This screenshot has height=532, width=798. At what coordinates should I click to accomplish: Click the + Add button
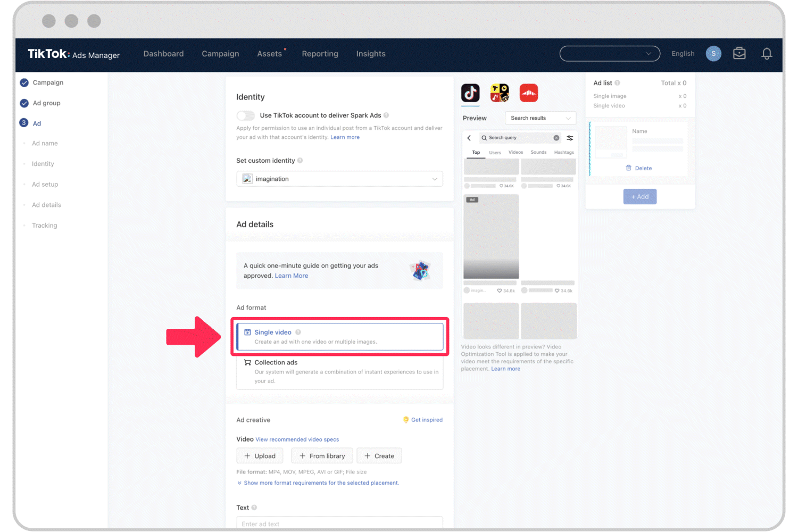pyautogui.click(x=640, y=197)
